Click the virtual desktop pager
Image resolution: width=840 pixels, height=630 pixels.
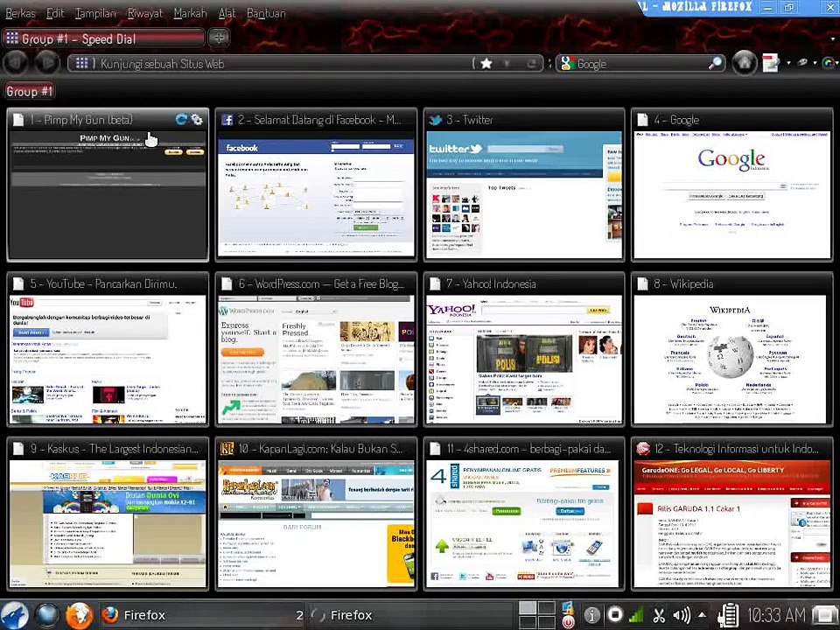point(537,615)
